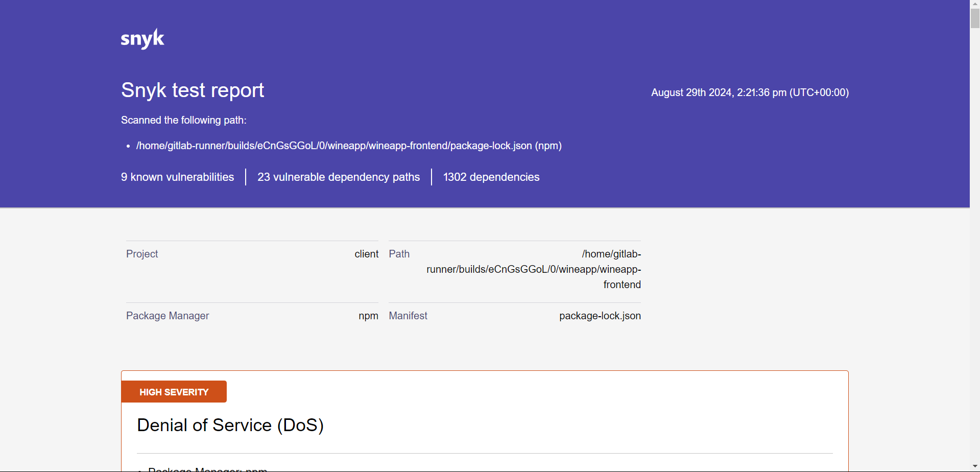
Task: Select the scanned wineapp-frontend path bullet item
Action: [349, 146]
